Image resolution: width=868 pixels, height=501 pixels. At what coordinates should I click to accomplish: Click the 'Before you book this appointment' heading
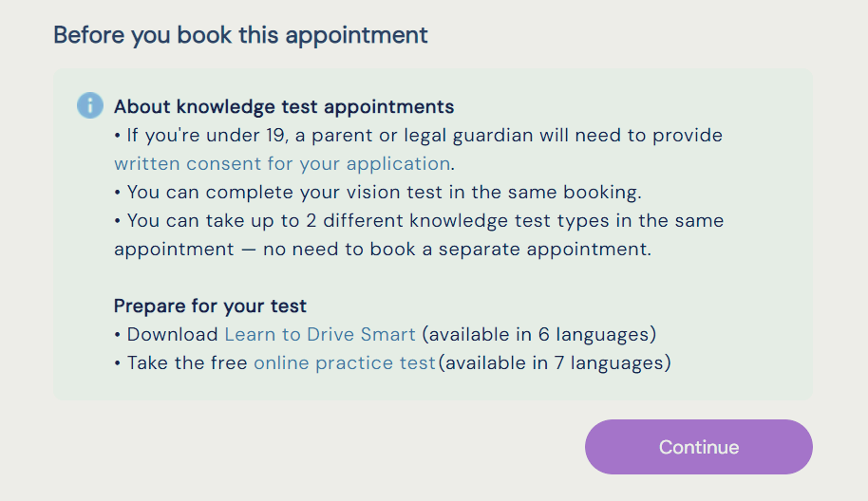pos(241,35)
